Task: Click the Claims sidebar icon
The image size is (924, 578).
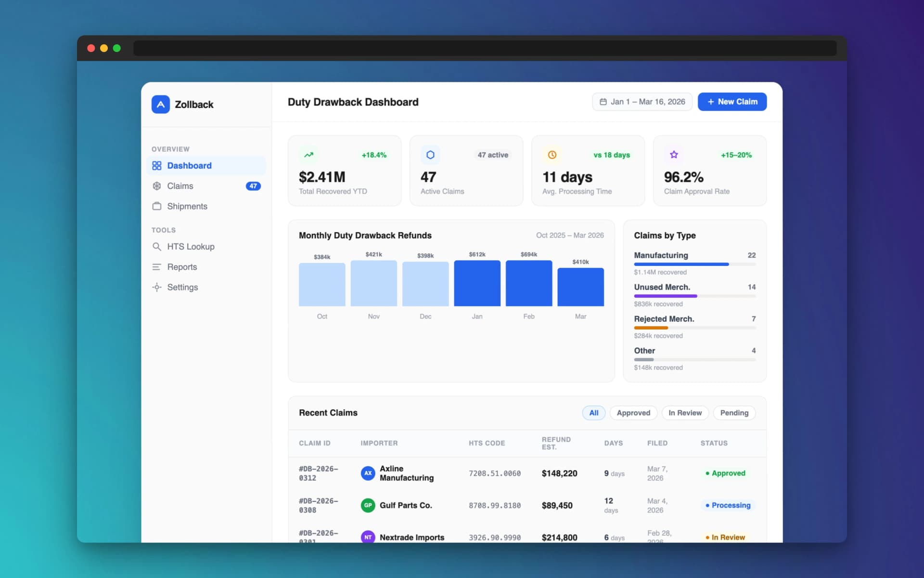Action: click(x=156, y=186)
